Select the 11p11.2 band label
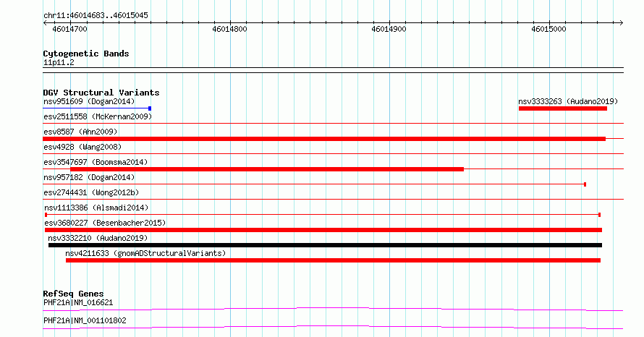The image size is (644, 337). coord(59,62)
